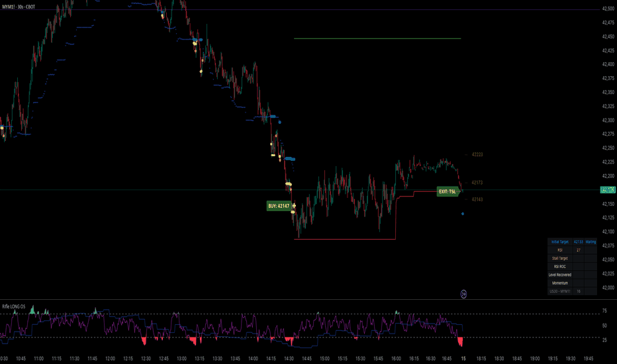Image resolution: width=617 pixels, height=364 pixels.
Task: Click 42,000 on the price axis
Action: pos(608,288)
